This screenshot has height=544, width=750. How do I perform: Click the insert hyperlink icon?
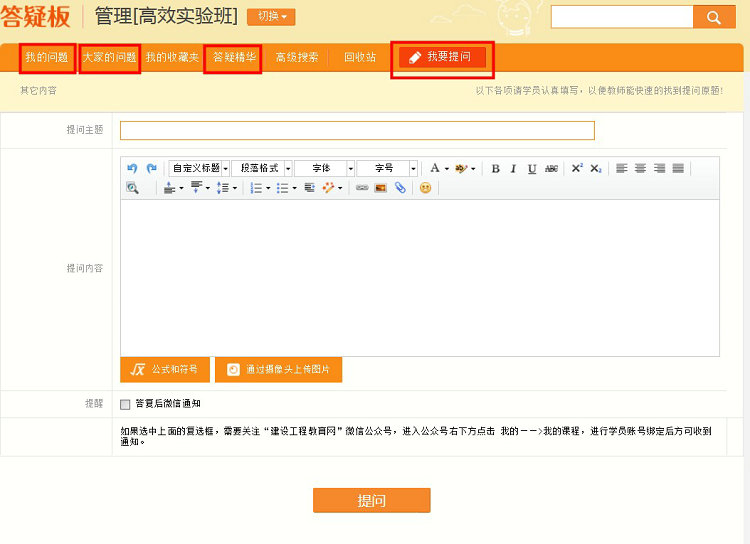(x=362, y=188)
